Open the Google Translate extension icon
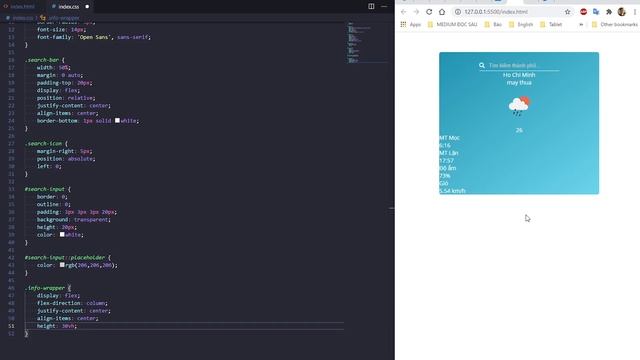The height and width of the screenshot is (360, 640). (596, 12)
